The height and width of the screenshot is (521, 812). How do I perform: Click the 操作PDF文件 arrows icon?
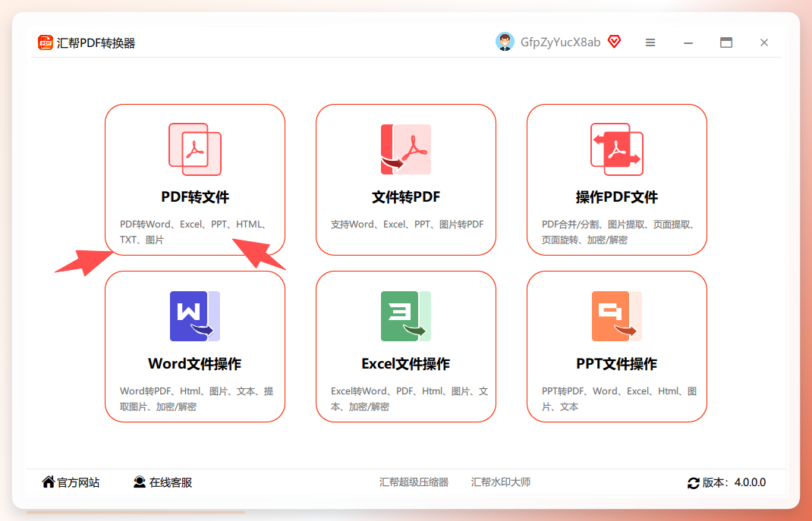(617, 149)
